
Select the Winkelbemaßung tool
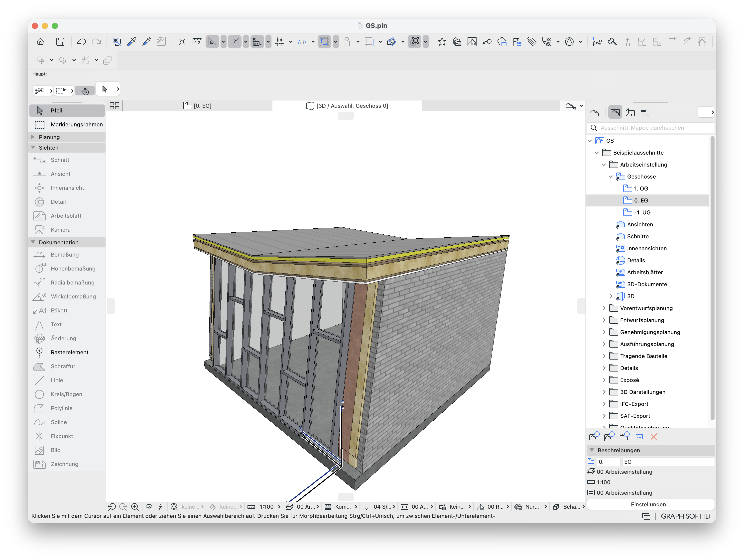(67, 296)
